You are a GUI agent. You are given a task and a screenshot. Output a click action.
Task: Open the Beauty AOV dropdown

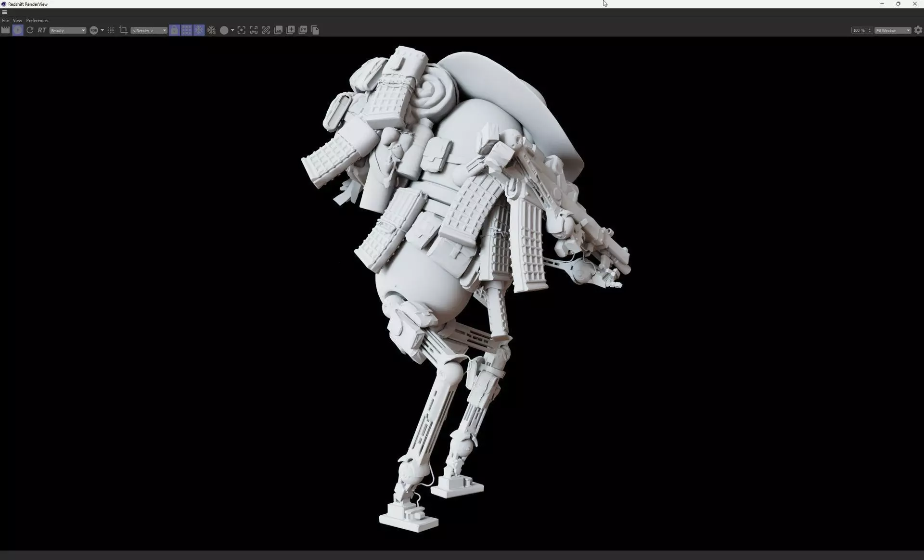67,30
